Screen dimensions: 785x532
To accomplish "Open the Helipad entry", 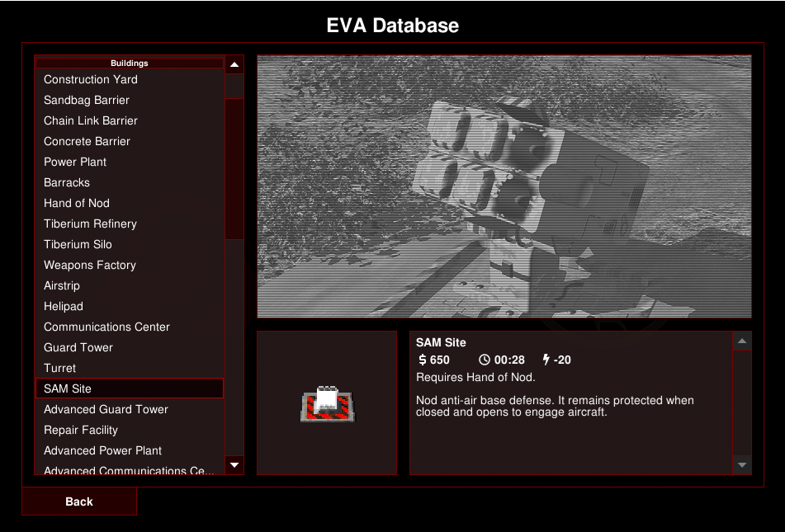I will click(129, 306).
